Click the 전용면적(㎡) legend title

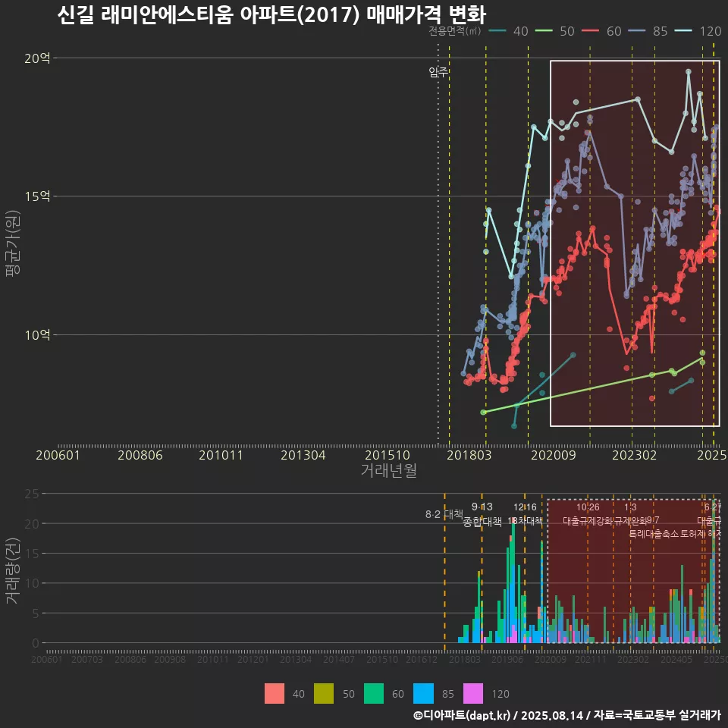pyautogui.click(x=454, y=31)
